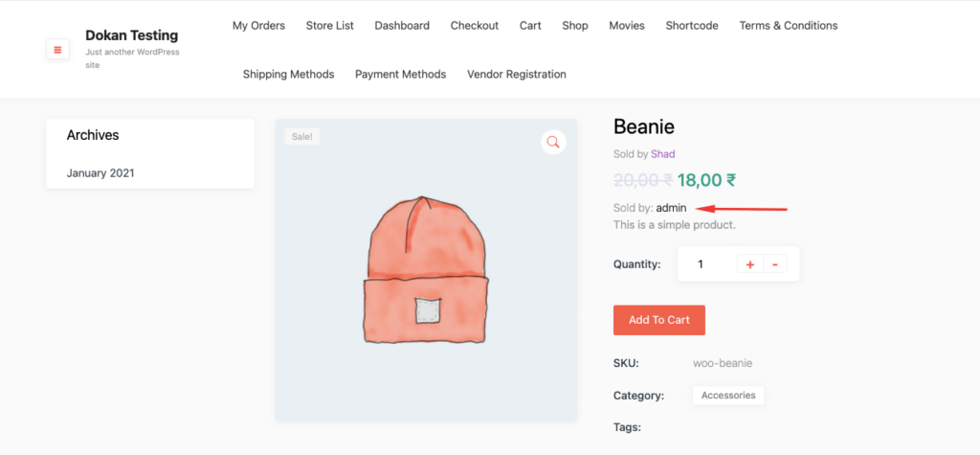This screenshot has width=980, height=455.
Task: Open the My Orders menu item
Action: point(258,26)
